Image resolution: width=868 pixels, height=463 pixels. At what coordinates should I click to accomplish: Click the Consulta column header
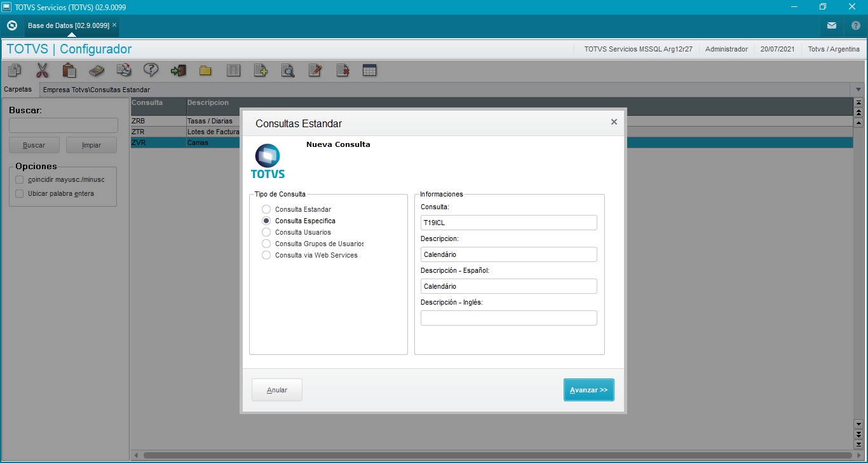[158, 106]
